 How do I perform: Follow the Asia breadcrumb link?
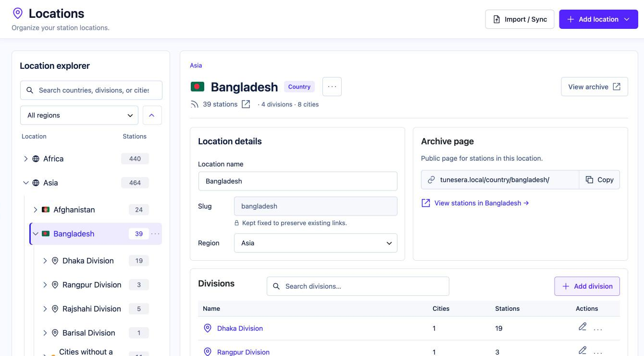pyautogui.click(x=196, y=65)
